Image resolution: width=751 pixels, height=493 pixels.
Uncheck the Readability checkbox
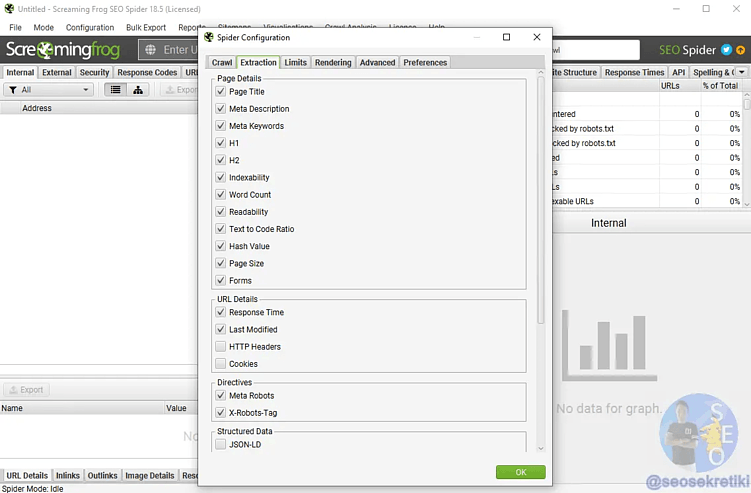click(220, 211)
